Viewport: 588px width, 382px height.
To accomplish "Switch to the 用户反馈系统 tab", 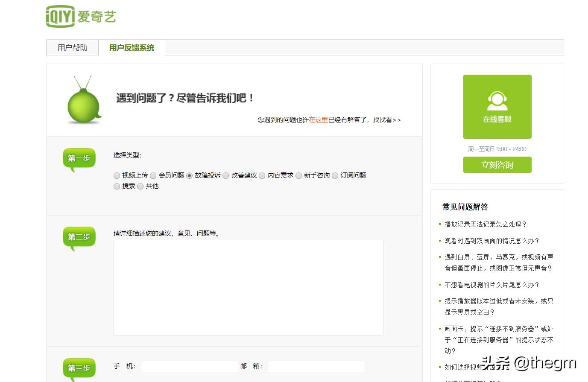I will pos(132,47).
